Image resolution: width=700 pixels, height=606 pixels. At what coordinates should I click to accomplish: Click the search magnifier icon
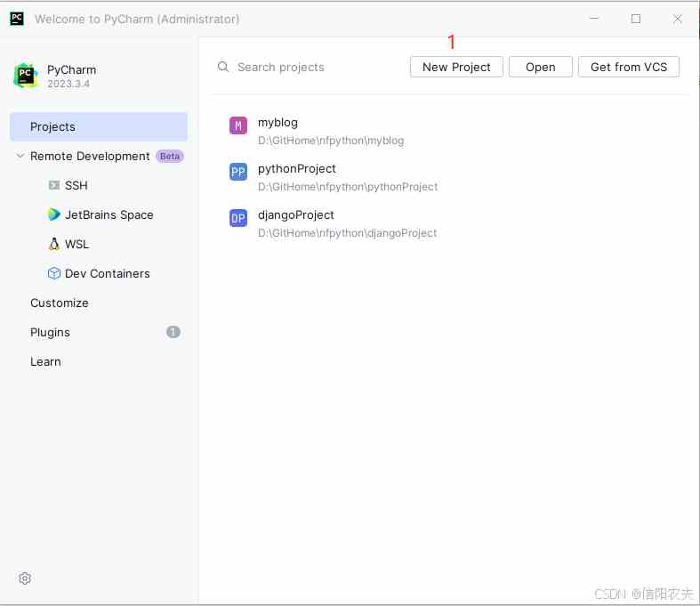click(x=222, y=67)
